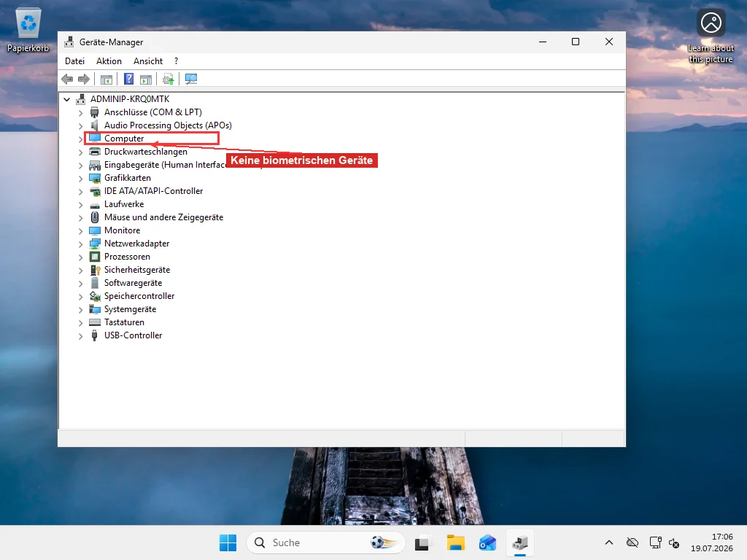The height and width of the screenshot is (560, 747).
Task: Select the Audio Processing Objects (APOs) label
Action: [x=168, y=125]
